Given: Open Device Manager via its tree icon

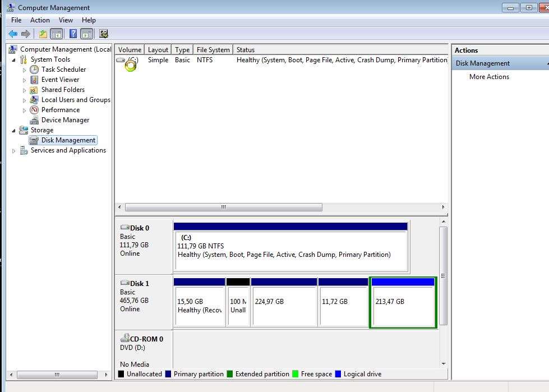Looking at the screenshot, I should 34,120.
